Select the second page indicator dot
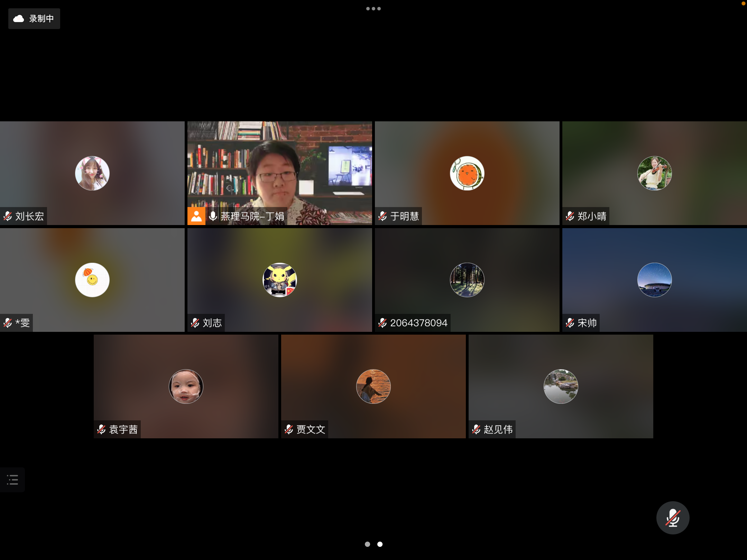The height and width of the screenshot is (560, 747). (380, 544)
